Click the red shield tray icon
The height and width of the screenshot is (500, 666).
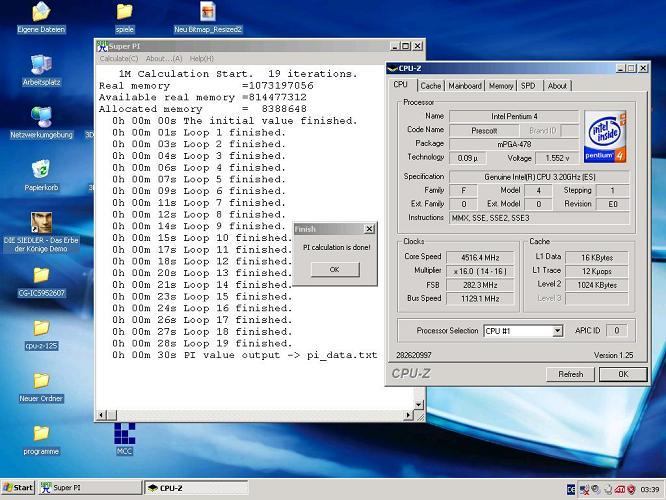tap(632, 490)
